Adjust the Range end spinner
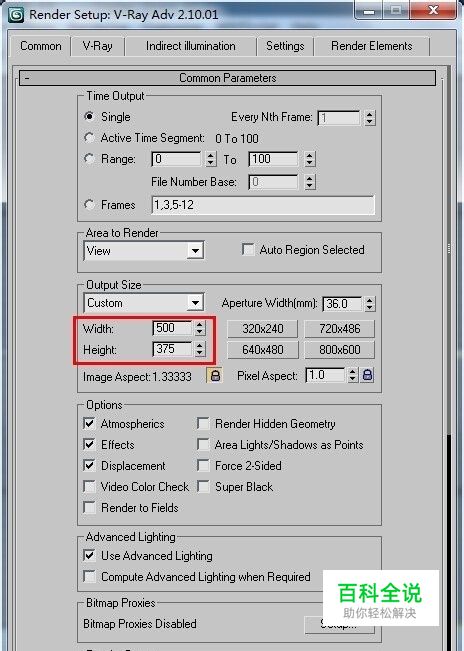 point(310,159)
